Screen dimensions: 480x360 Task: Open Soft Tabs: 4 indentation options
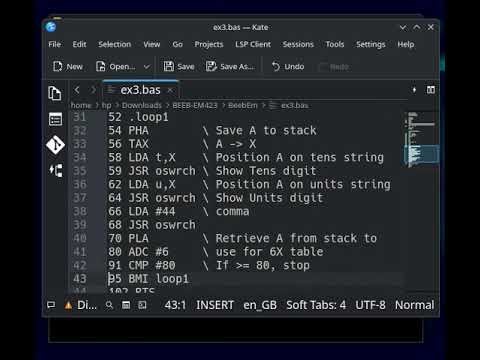coord(316,305)
